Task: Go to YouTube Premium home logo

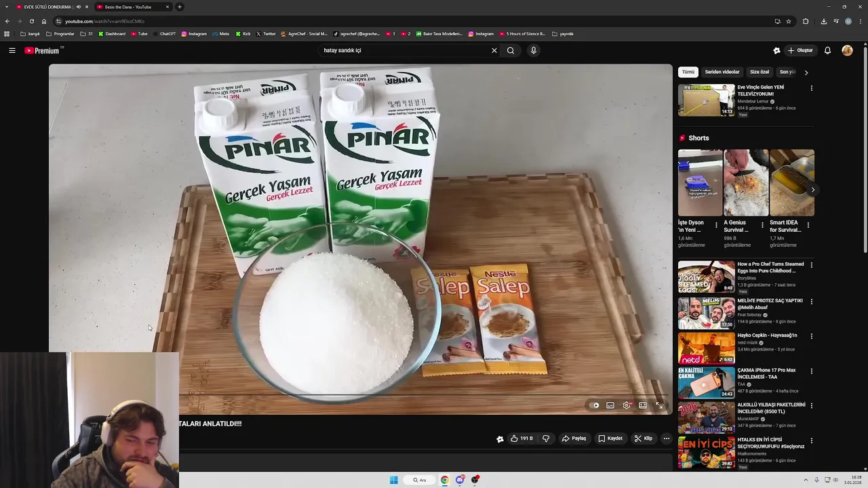Action: (43, 50)
